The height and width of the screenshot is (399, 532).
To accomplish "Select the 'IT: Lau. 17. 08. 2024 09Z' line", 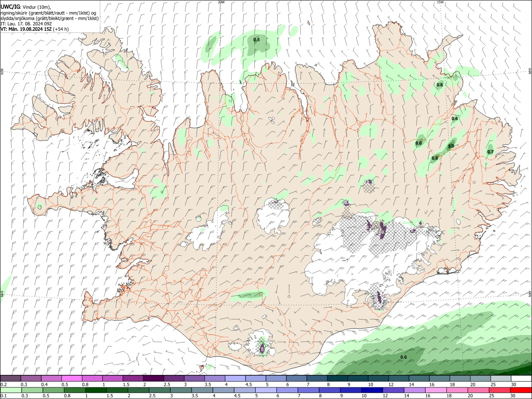I will point(26,24).
